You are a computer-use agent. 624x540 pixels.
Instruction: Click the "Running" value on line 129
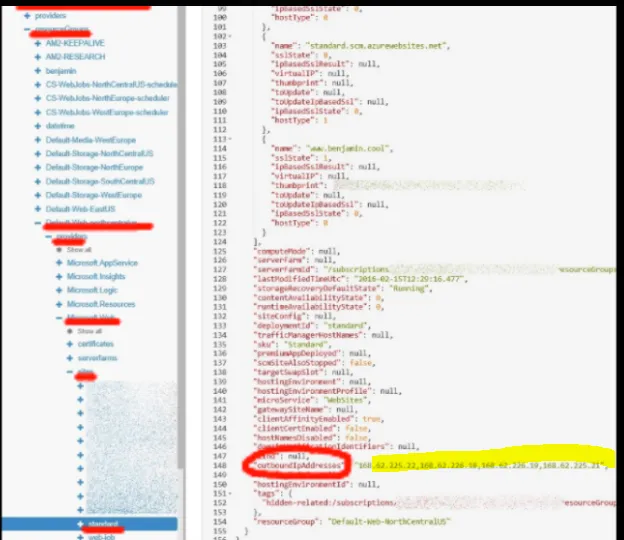click(408, 289)
